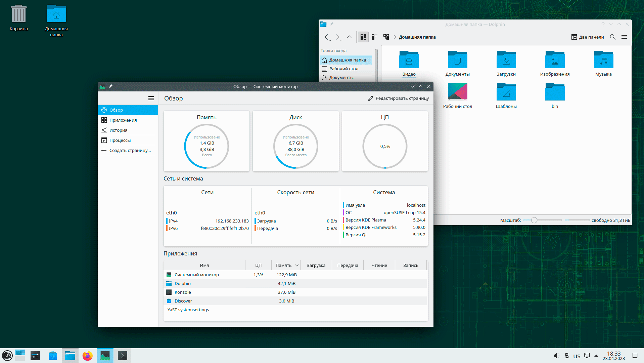This screenshot has height=363, width=644.
Task: Open Firefox from the taskbar
Action: 87,356
